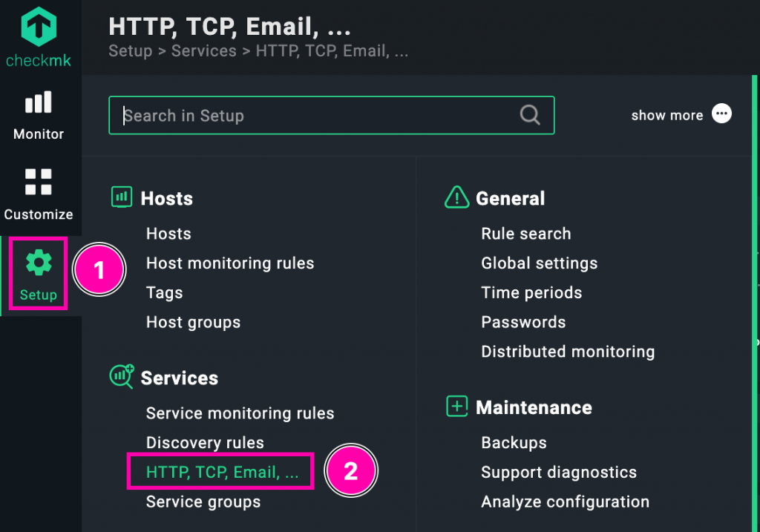760x532 pixels.
Task: Open Host monitoring rules
Action: point(230,263)
